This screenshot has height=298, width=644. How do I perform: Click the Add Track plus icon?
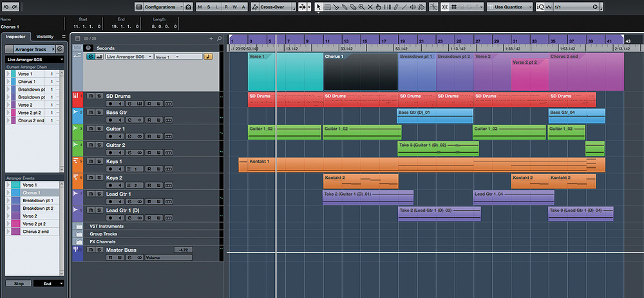click(211, 39)
